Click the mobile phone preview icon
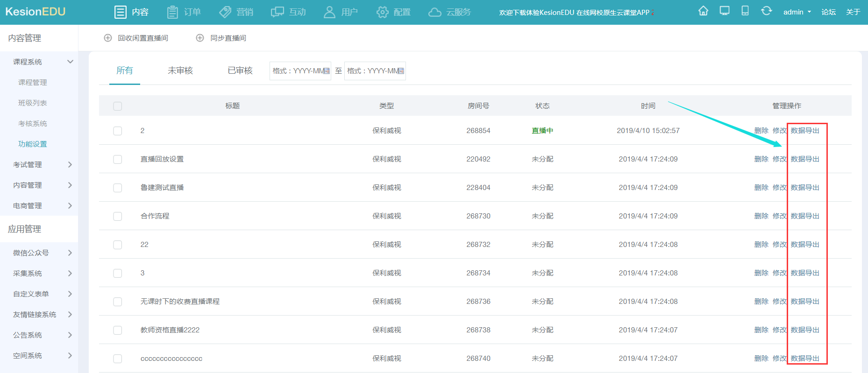 tap(745, 11)
